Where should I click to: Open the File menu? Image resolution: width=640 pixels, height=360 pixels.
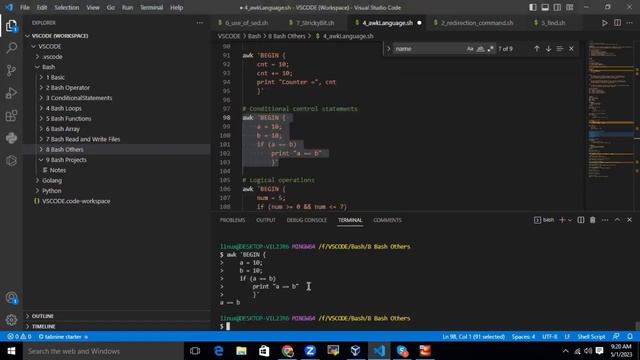pyautogui.click(x=25, y=7)
